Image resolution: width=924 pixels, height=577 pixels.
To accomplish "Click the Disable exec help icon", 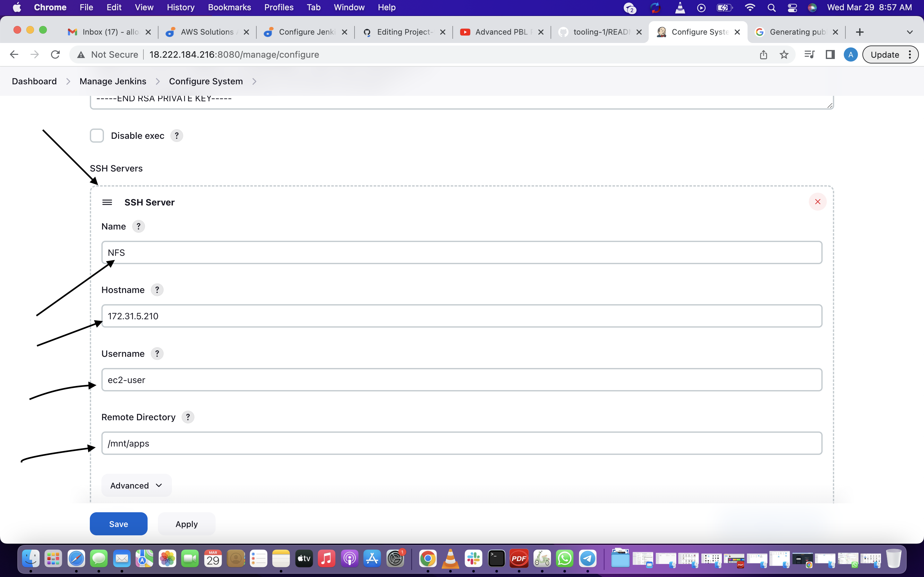I will click(176, 136).
